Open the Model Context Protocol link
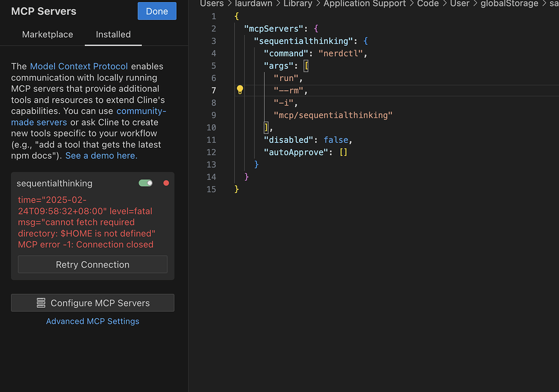The image size is (559, 392). 79,67
